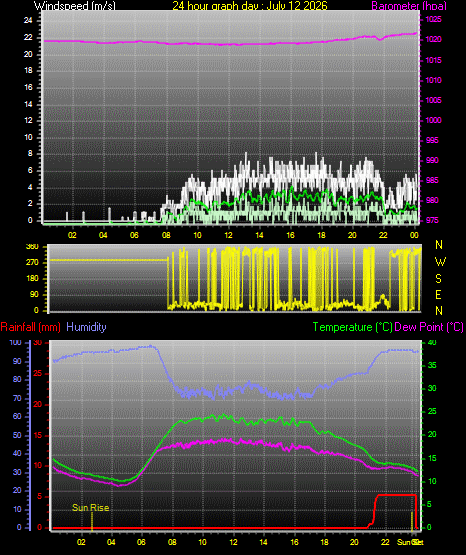This screenshot has width=466, height=555.
Task: Click the S compass direction letter
Action: click(x=438, y=279)
